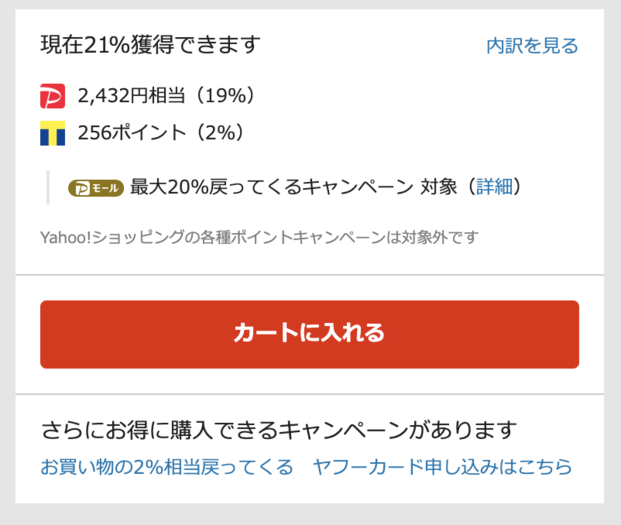Open the 詳細 campaign details link
Image resolution: width=621 pixels, height=525 pixels.
tap(494, 186)
